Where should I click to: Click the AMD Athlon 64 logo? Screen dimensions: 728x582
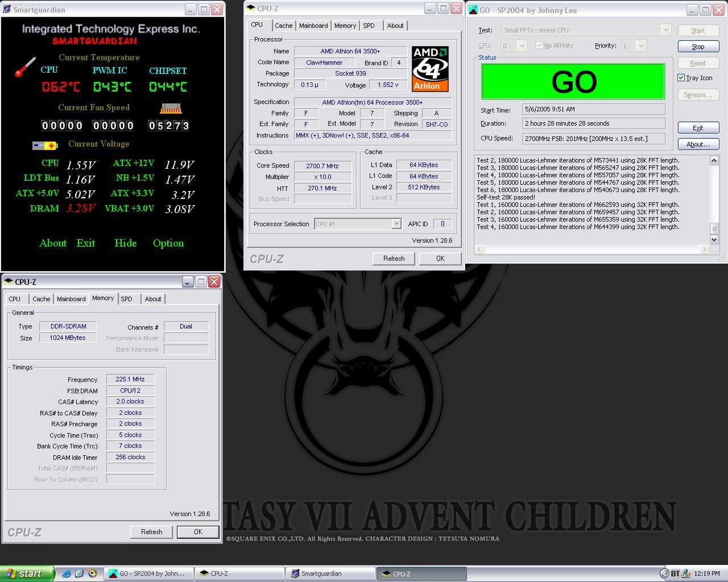430,69
